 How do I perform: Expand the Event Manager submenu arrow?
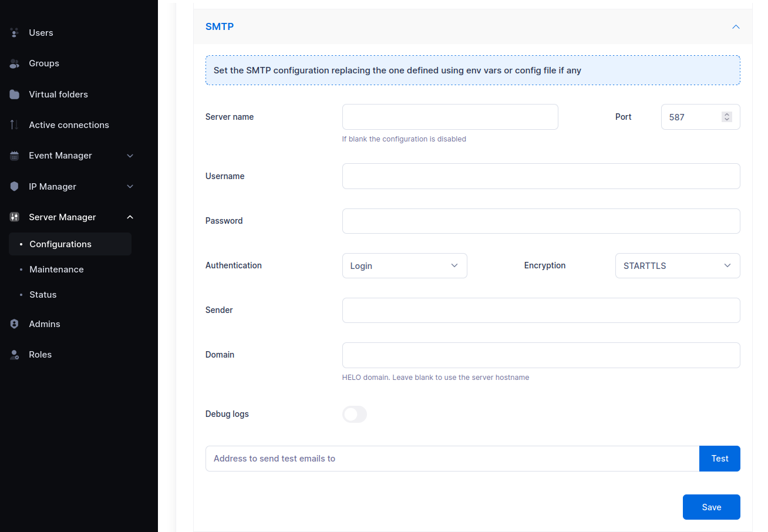click(130, 156)
